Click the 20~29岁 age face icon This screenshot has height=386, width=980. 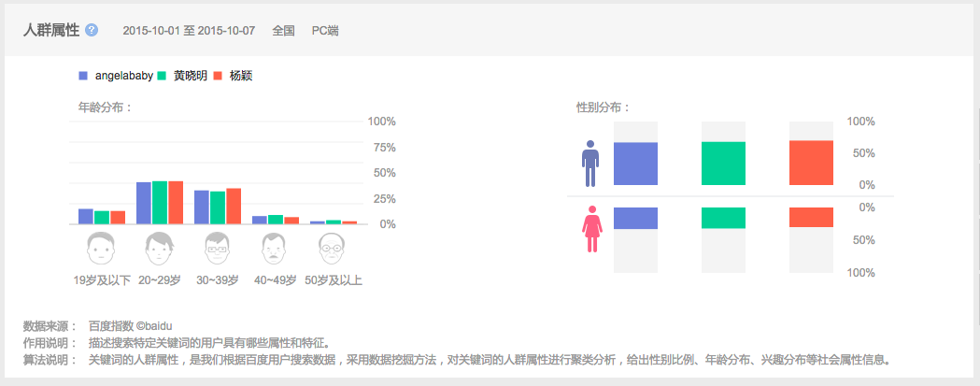click(x=160, y=250)
